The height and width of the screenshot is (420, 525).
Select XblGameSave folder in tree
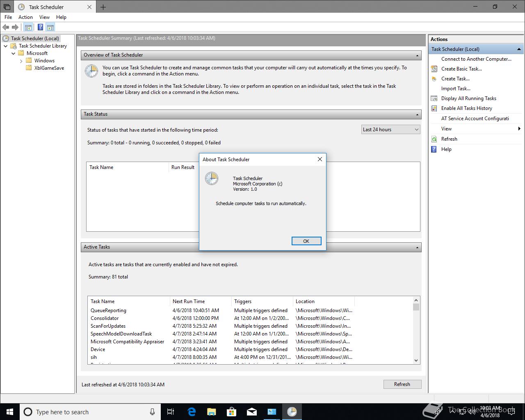pyautogui.click(x=49, y=68)
